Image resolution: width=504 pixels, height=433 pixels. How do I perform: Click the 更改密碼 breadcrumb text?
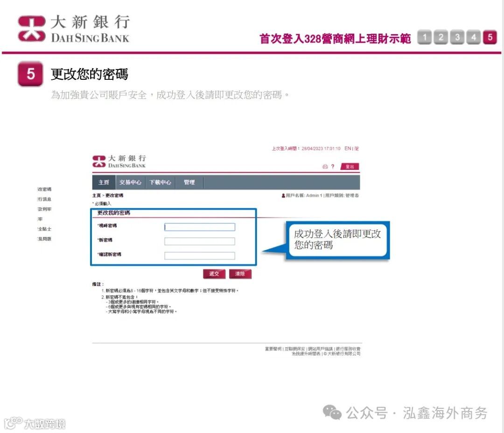pos(114,196)
